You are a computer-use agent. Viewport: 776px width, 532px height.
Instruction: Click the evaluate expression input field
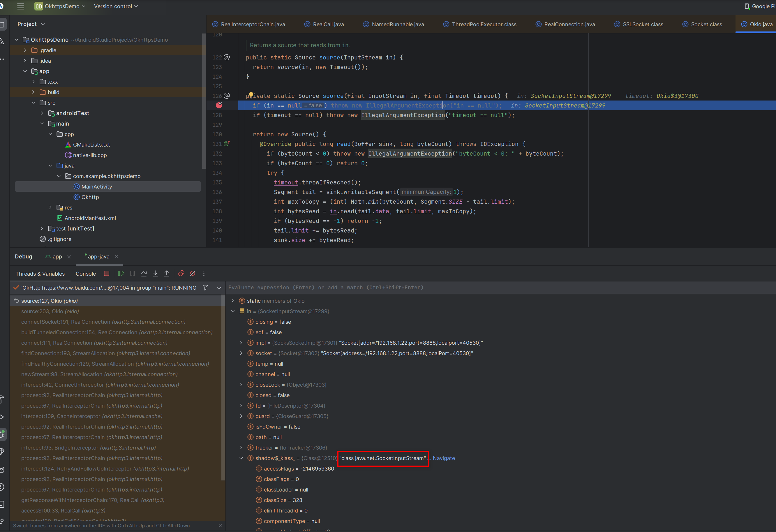coord(500,288)
